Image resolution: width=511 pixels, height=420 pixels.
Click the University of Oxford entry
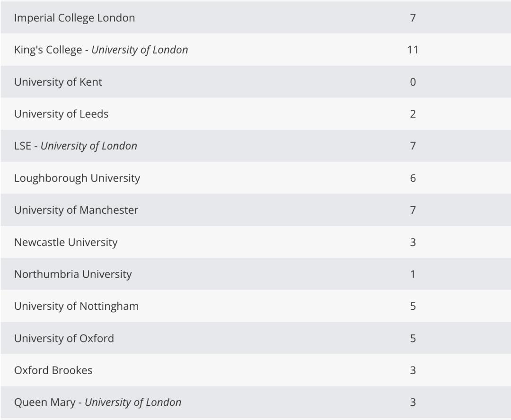coord(64,338)
